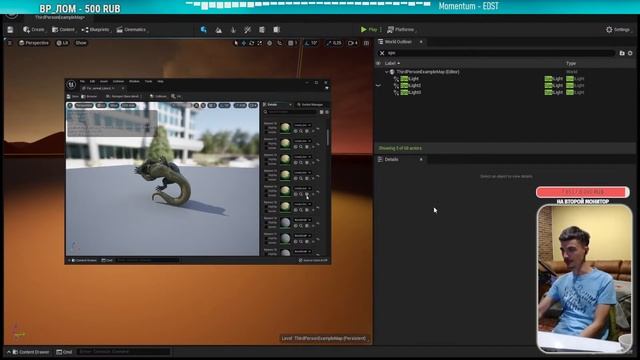Choose the Select objects cursor tool in viewport
This screenshot has height=360, width=640.
coord(236,43)
